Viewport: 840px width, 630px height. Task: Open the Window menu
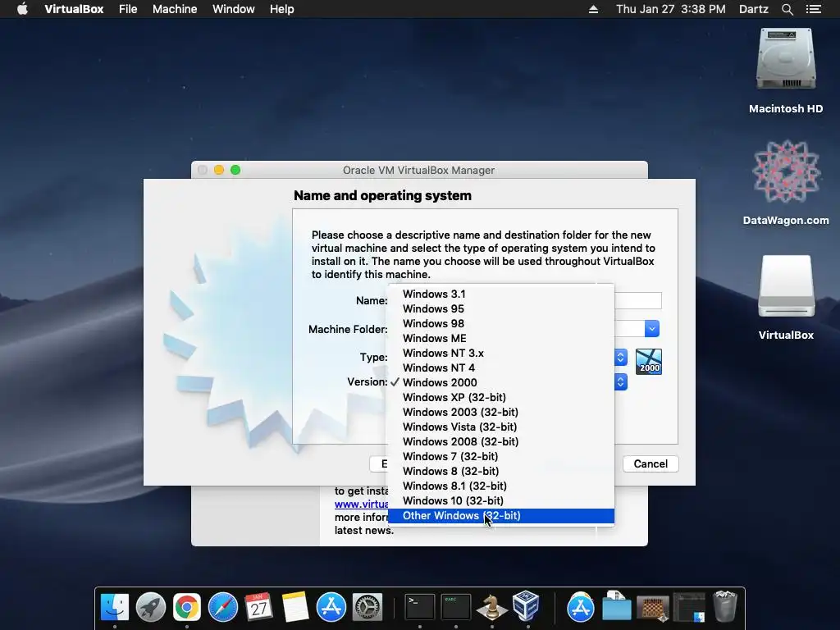point(234,9)
